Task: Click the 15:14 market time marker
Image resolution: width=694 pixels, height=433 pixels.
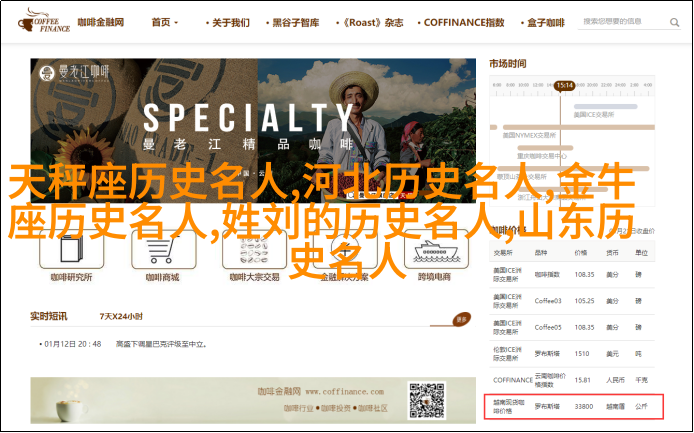Action: pos(565,86)
